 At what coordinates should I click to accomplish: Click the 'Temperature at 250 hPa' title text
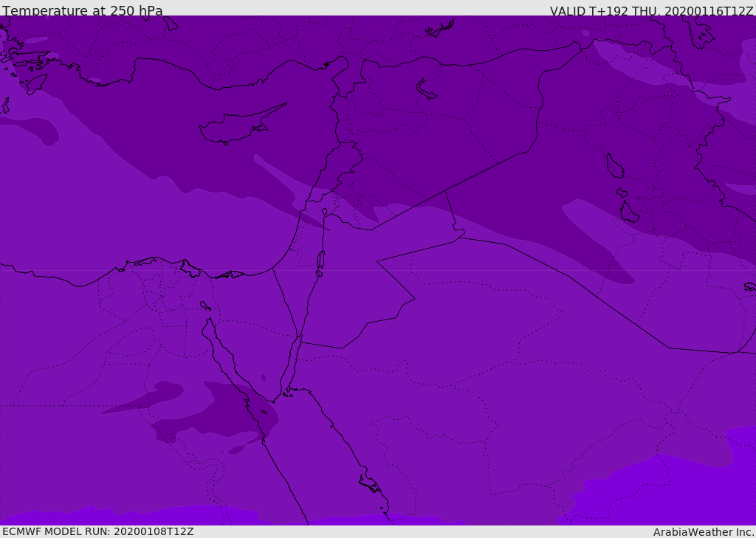(83, 10)
